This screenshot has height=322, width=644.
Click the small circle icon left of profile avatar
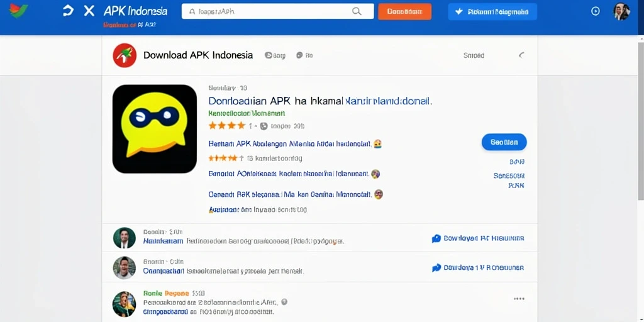pyautogui.click(x=595, y=11)
